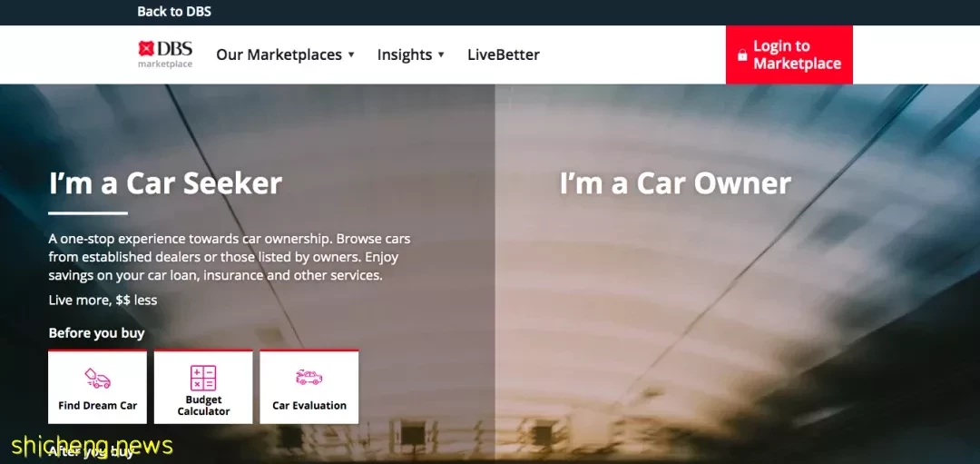980x464 pixels.
Task: Go to the LiveBetter page
Action: click(x=503, y=54)
